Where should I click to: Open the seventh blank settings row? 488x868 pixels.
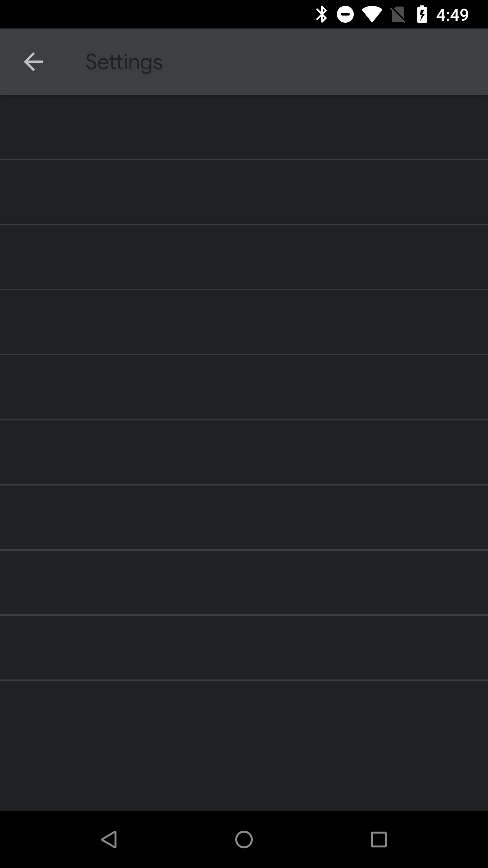[x=244, y=517]
